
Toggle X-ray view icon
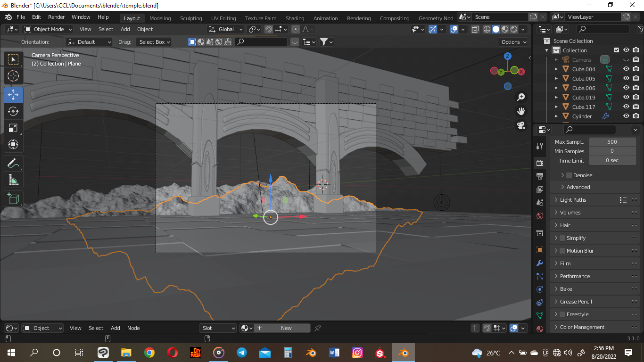pyautogui.click(x=475, y=29)
